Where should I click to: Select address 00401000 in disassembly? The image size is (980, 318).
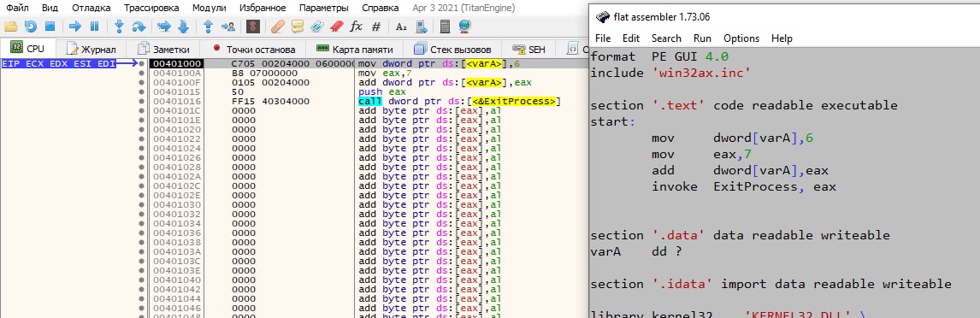tap(177, 64)
